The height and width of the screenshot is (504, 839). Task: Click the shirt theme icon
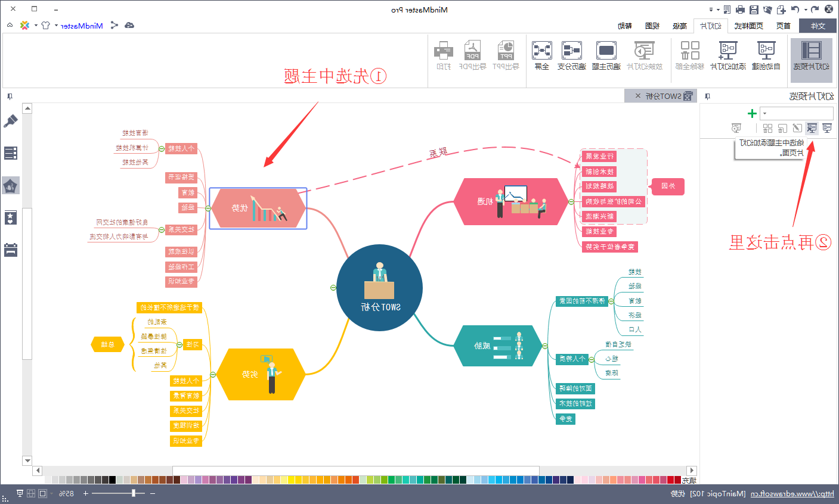pyautogui.click(x=45, y=26)
